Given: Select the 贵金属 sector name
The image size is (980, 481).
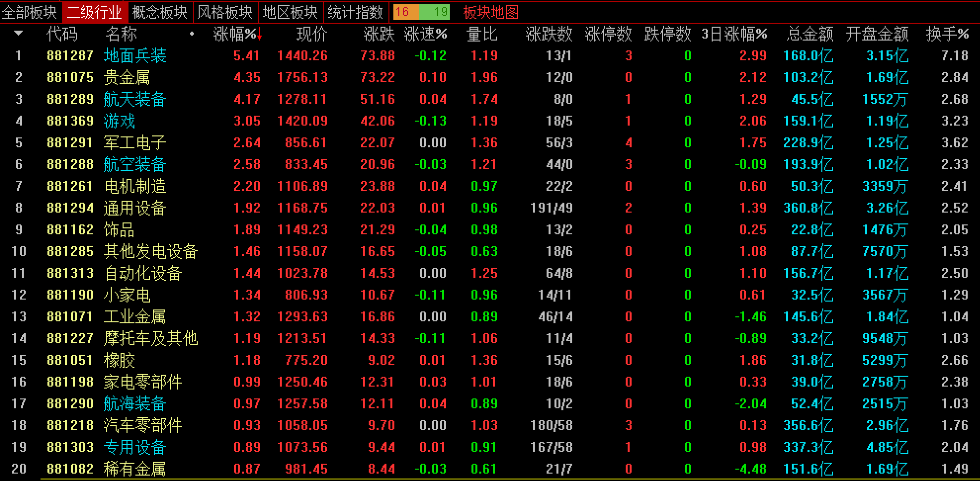Looking at the screenshot, I should (x=127, y=77).
